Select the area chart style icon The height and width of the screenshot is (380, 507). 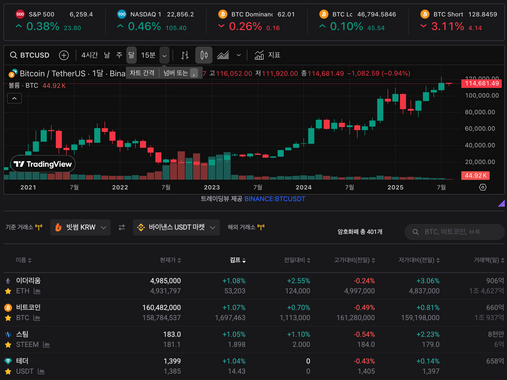223,55
